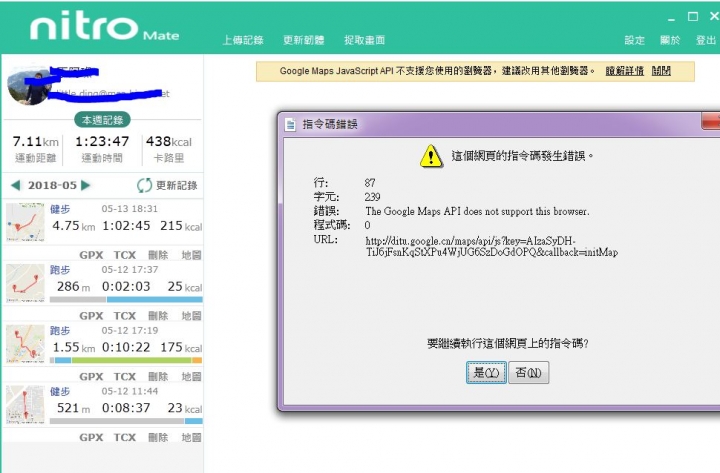Click the intensity bar of 1.55 km run
The width and height of the screenshot is (720, 473).
tap(126, 360)
